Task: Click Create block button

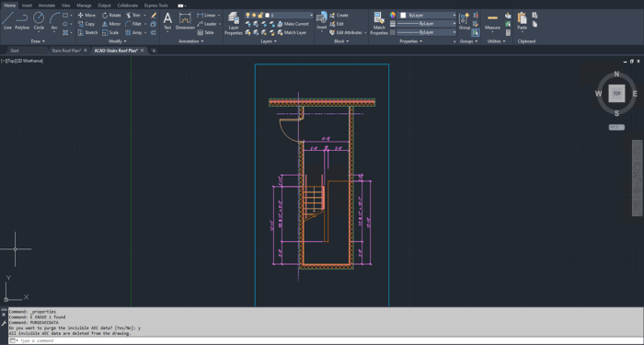Action: (339, 16)
